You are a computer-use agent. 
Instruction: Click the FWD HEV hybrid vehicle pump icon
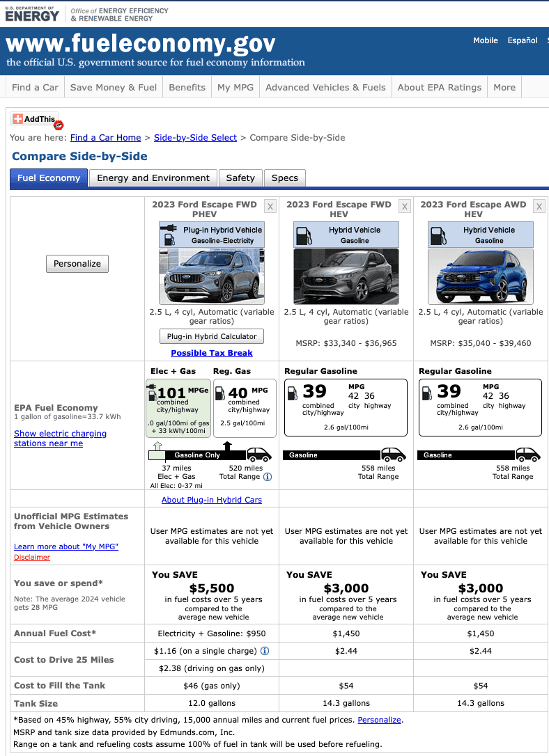pos(304,235)
